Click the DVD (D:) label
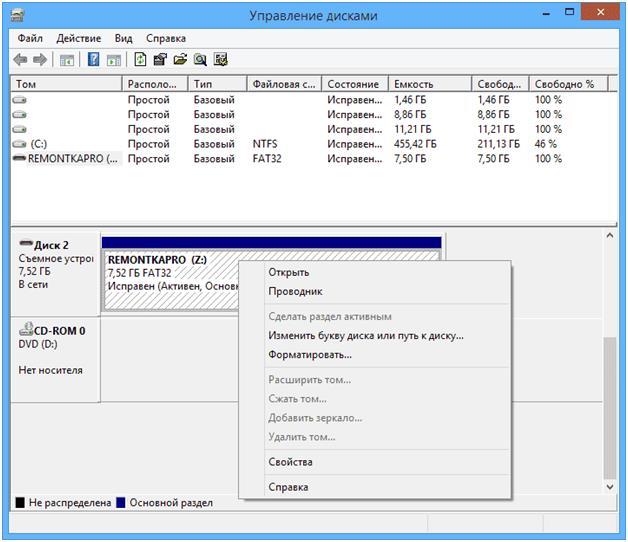 click(38, 344)
